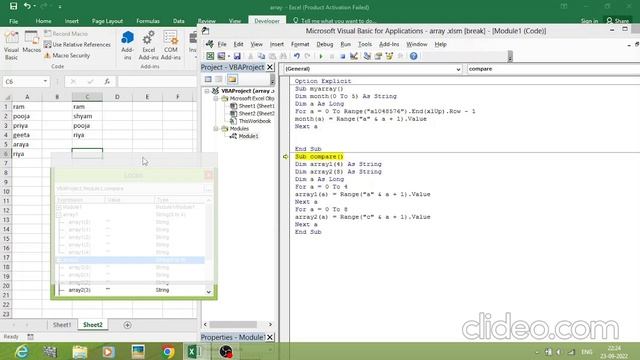Click cell A5 containing araya

[27, 144]
